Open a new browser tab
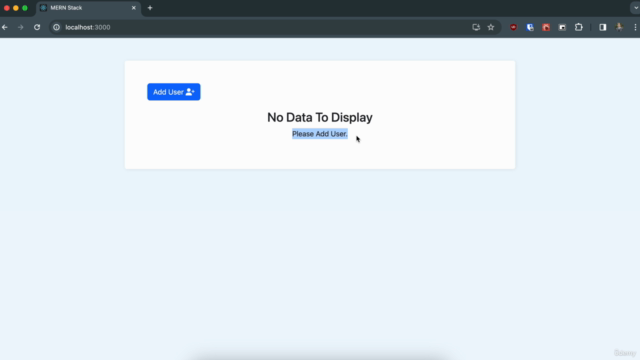The image size is (640, 360). click(x=150, y=8)
